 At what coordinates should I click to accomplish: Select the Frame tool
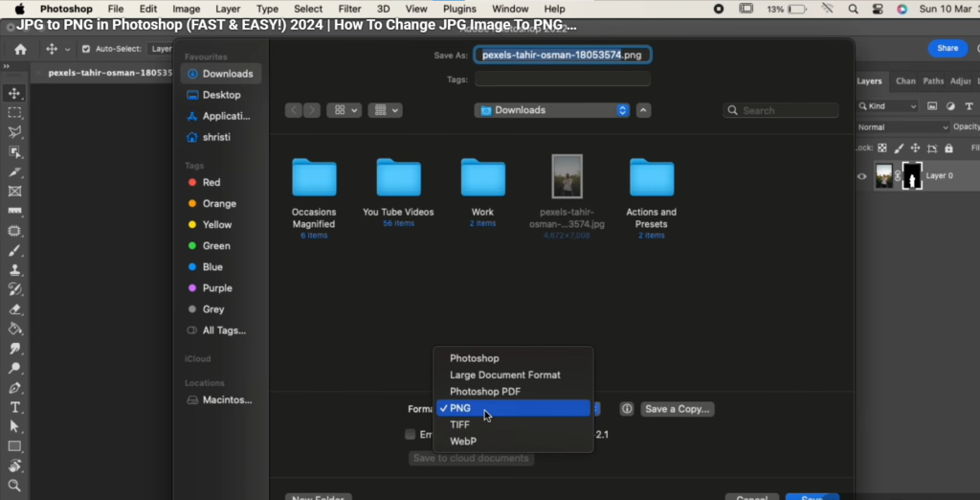coord(14,192)
